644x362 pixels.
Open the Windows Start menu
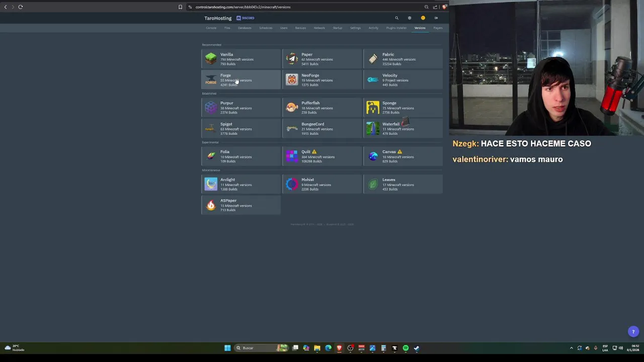point(227,348)
